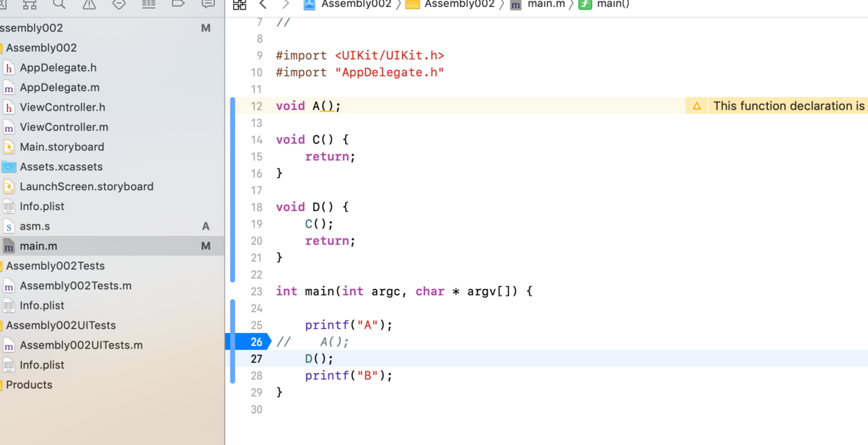
Task: Select the Assembly002 yellow group folder
Action: coord(41,48)
